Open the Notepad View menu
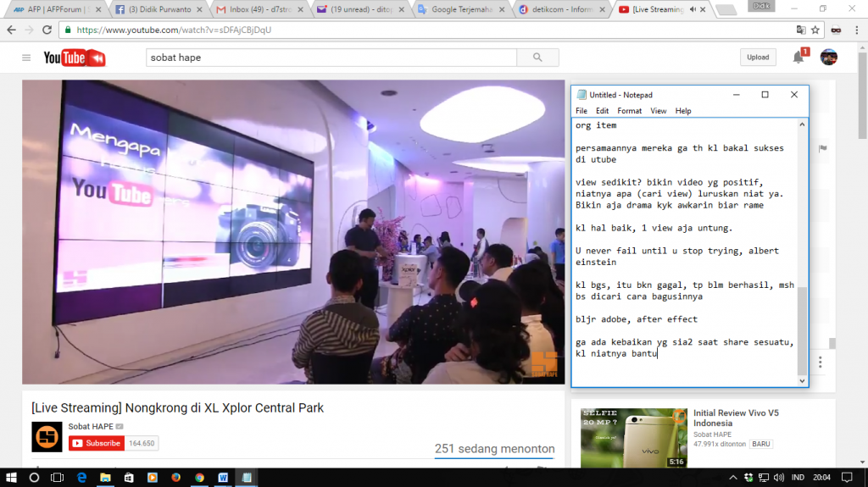Viewport: 868px width, 487px height. pyautogui.click(x=658, y=111)
